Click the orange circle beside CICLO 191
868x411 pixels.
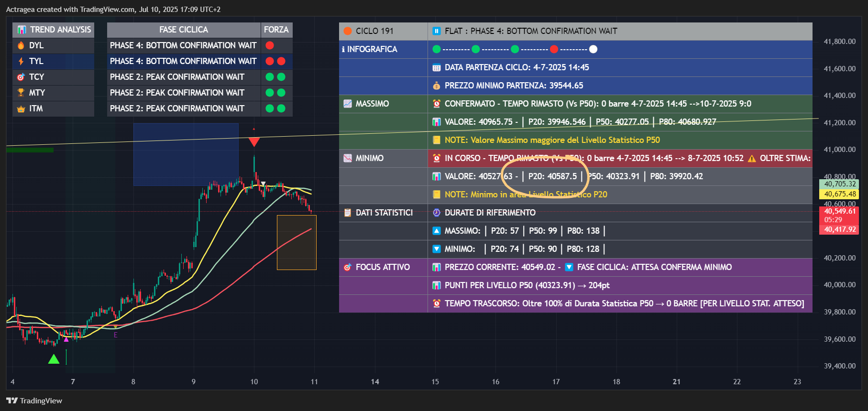point(348,31)
